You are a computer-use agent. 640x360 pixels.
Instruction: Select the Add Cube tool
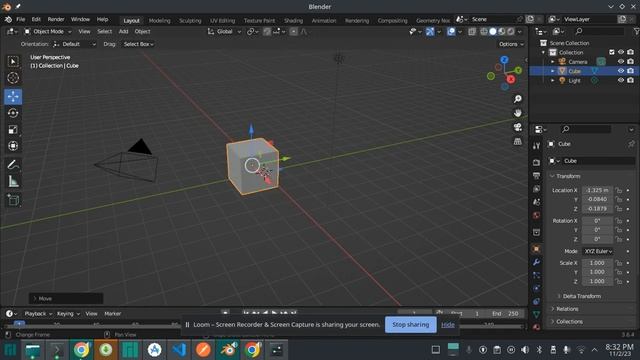[x=13, y=200]
